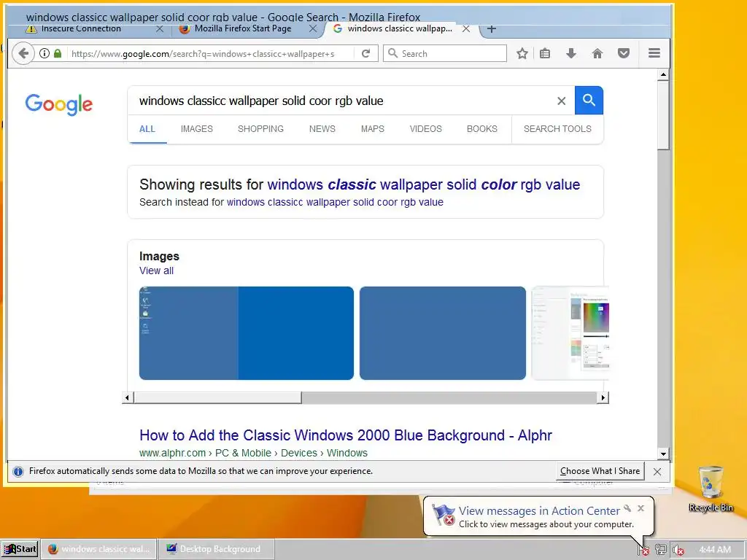747x560 pixels.
Task: Close the Insecure Connection tab
Action: pyautogui.click(x=160, y=29)
